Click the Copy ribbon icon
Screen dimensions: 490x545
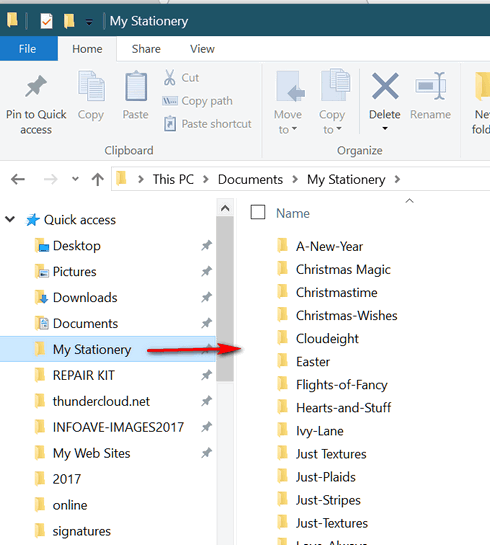[91, 86]
